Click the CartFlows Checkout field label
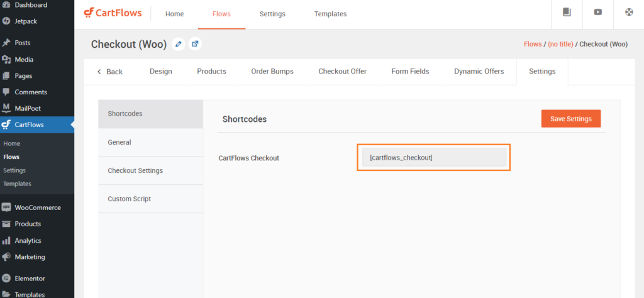The image size is (644, 298). [x=249, y=158]
